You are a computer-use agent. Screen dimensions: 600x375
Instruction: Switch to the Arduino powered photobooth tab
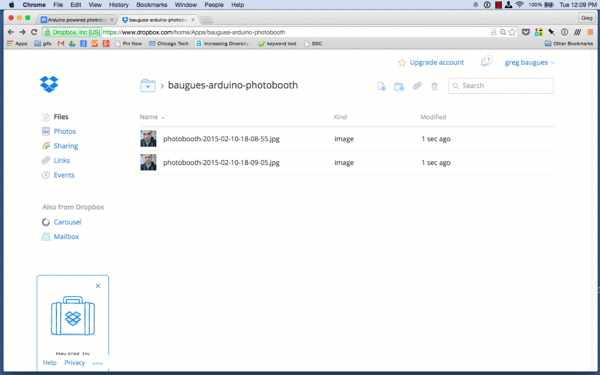coord(77,20)
